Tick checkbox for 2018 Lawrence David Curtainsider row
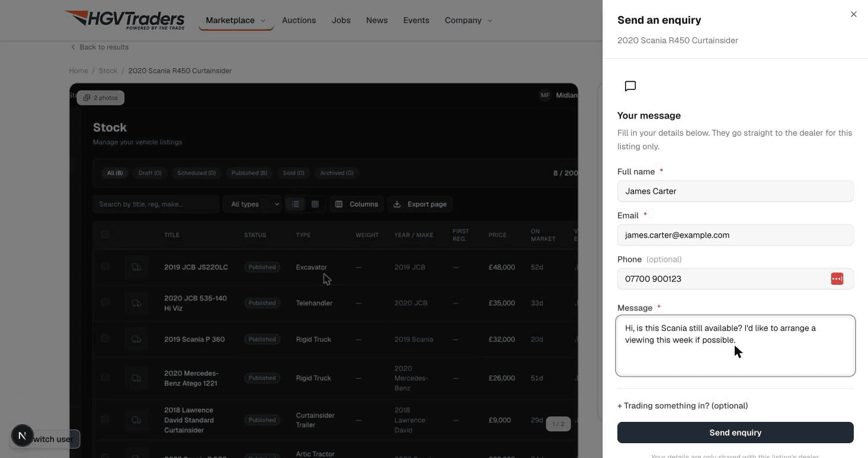Image resolution: width=868 pixels, height=458 pixels. [105, 419]
